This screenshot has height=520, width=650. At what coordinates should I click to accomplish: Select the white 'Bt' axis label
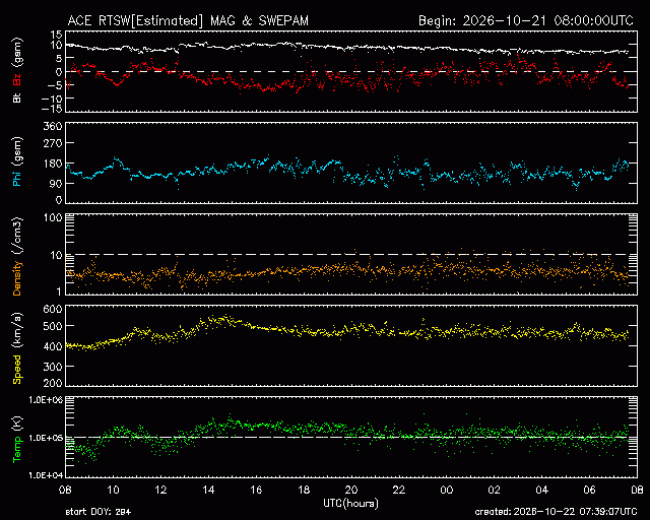[x=17, y=98]
